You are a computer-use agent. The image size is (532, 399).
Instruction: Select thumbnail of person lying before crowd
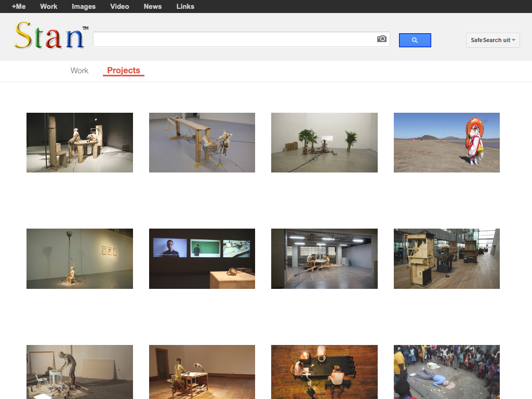(446, 371)
